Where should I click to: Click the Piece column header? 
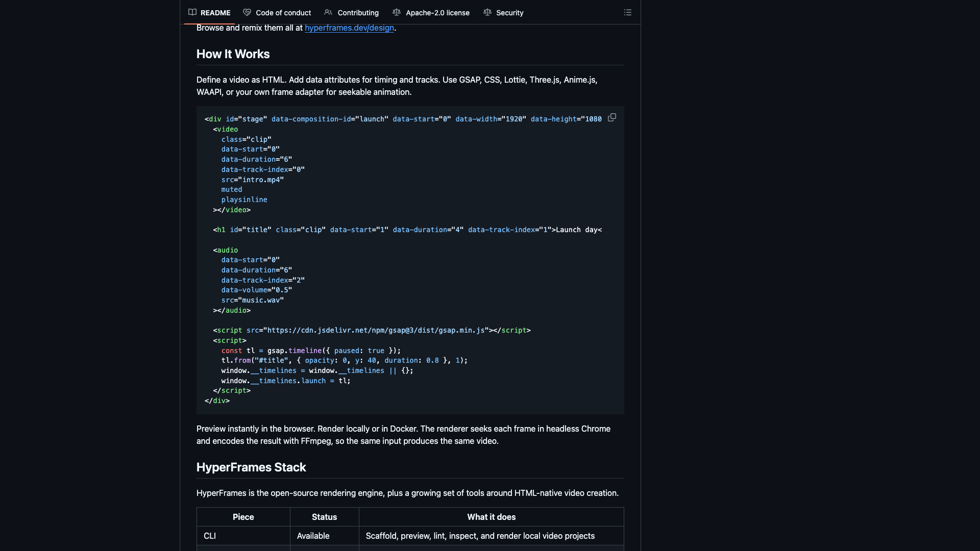coord(243,517)
